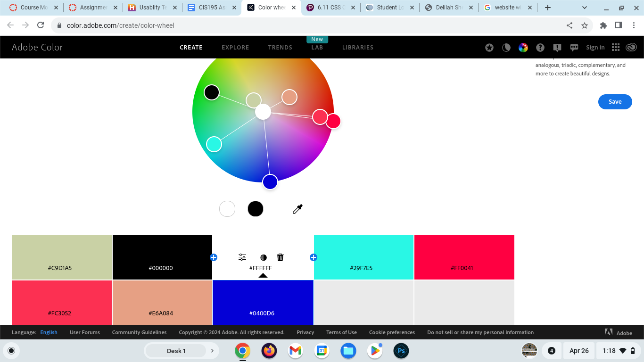Click the Sign in link

point(595,48)
